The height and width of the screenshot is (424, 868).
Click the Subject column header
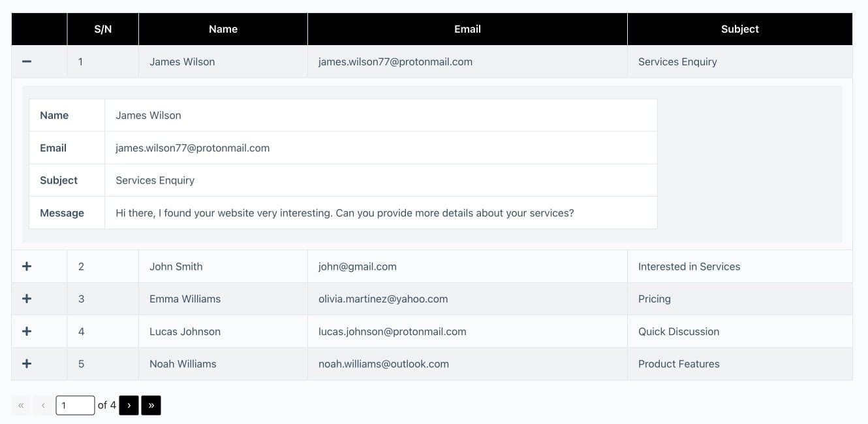pos(740,29)
